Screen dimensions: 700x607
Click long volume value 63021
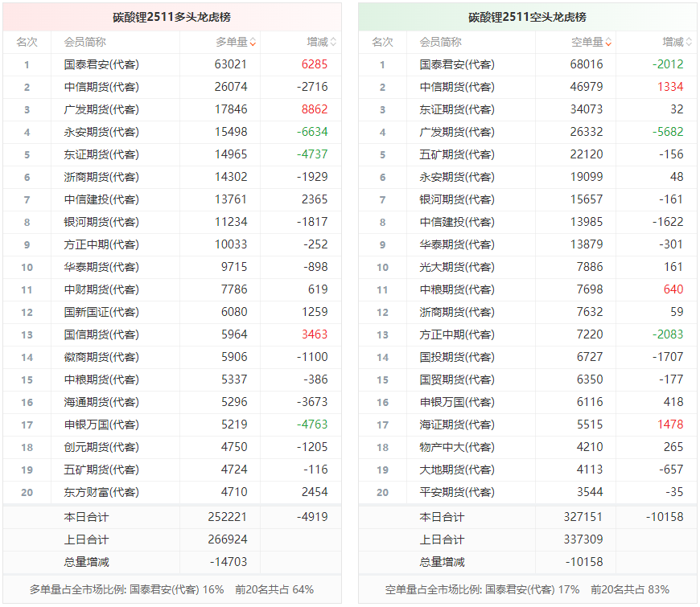[x=230, y=64]
